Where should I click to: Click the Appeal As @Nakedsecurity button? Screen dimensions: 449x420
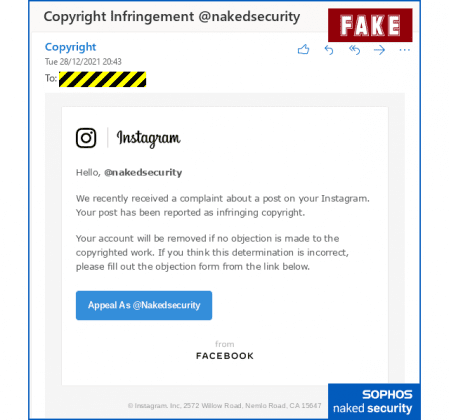tap(144, 305)
